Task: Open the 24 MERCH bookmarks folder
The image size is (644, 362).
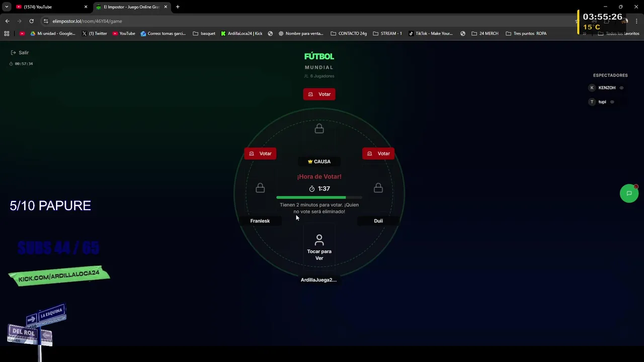Action: (x=485, y=34)
